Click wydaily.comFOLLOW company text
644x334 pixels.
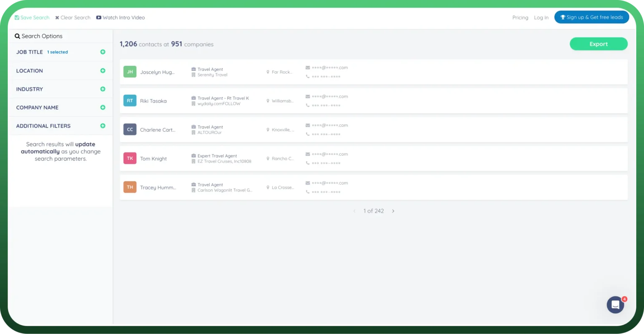pyautogui.click(x=219, y=104)
